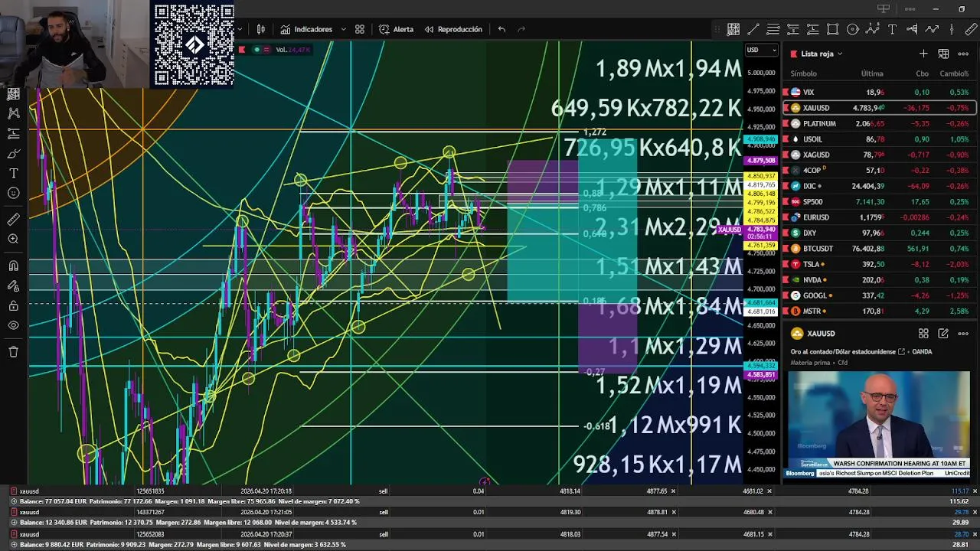Toggle the red flag on VIX row
Image resolution: width=980 pixels, height=551 pixels.
[x=786, y=92]
